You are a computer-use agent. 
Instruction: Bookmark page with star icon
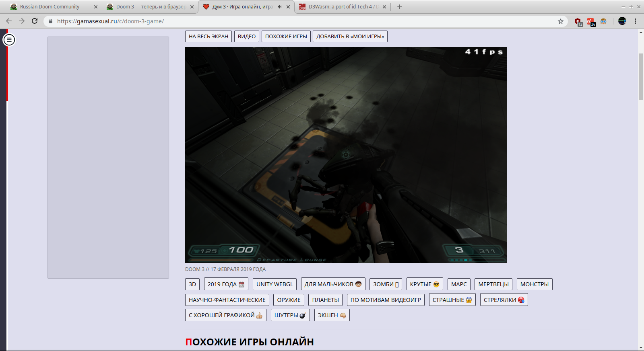[560, 21]
